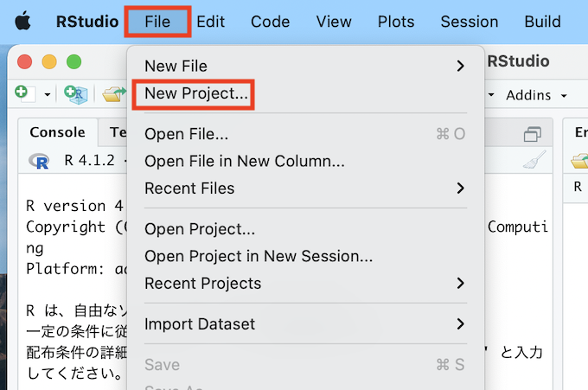
Task: Open the Addins dropdown
Action: tap(536, 94)
